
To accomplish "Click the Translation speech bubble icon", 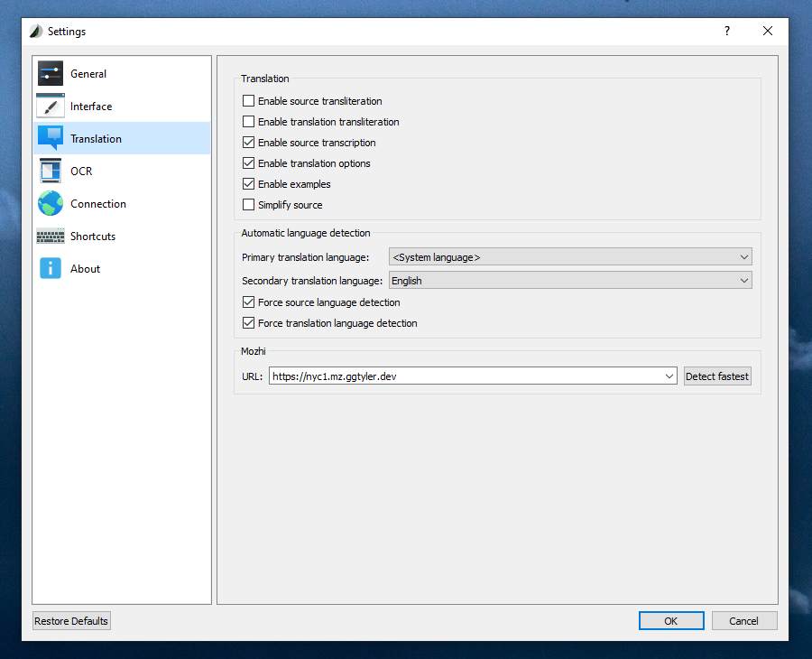I will (51, 138).
